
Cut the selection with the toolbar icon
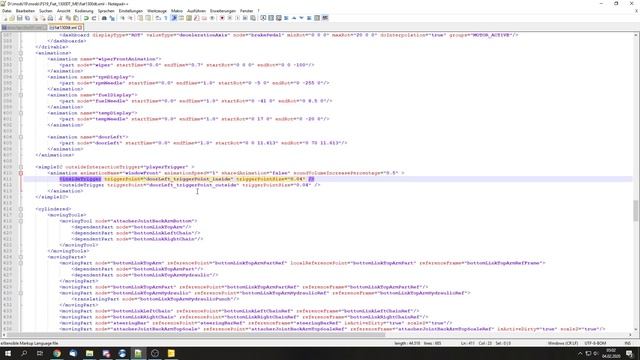point(60,18)
